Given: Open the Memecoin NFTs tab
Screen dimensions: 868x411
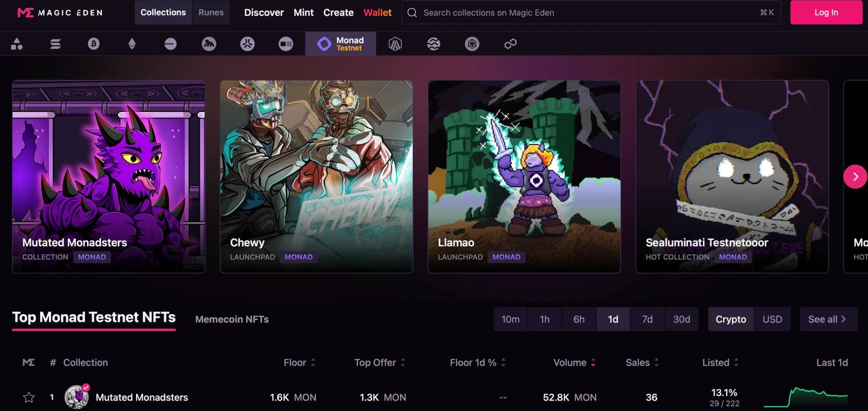Looking at the screenshot, I should coord(232,319).
